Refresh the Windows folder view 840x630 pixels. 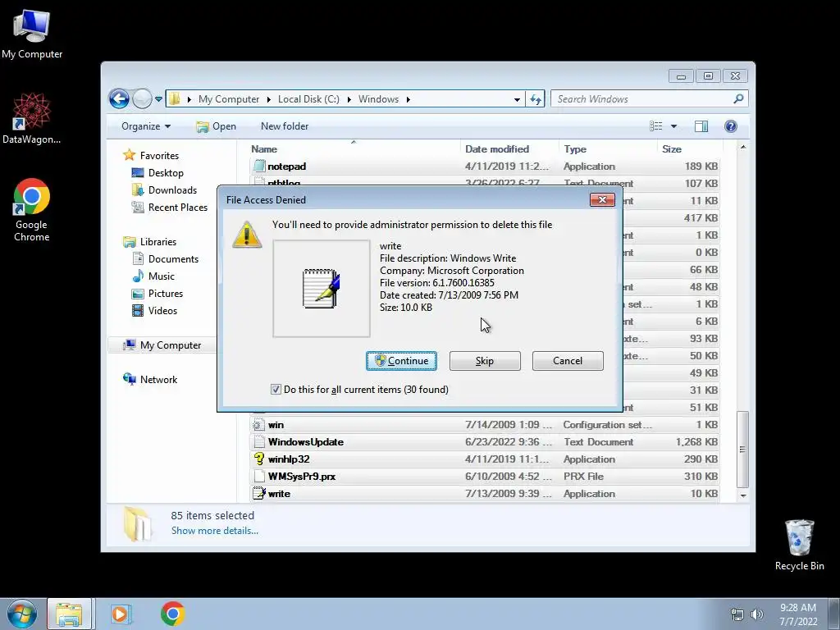pyautogui.click(x=535, y=99)
